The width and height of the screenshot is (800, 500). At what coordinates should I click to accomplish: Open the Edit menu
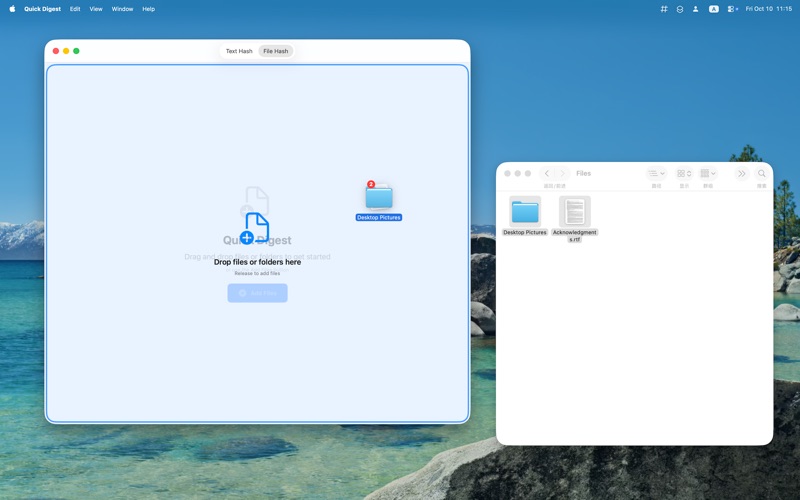coord(75,9)
